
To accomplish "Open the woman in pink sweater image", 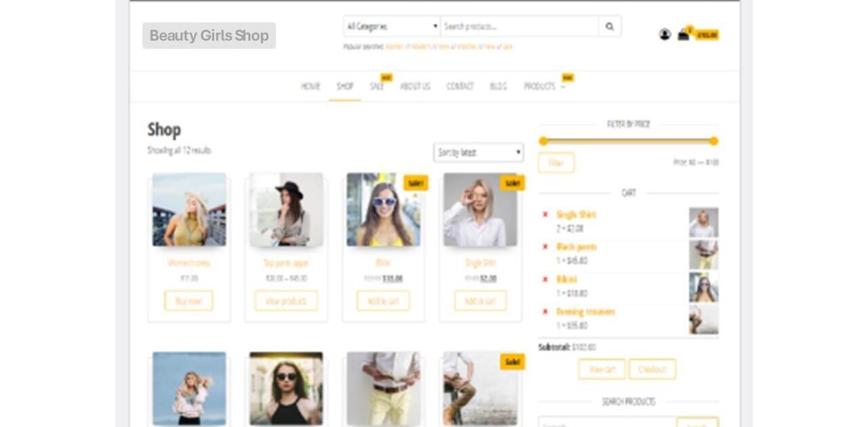I will coord(189,388).
